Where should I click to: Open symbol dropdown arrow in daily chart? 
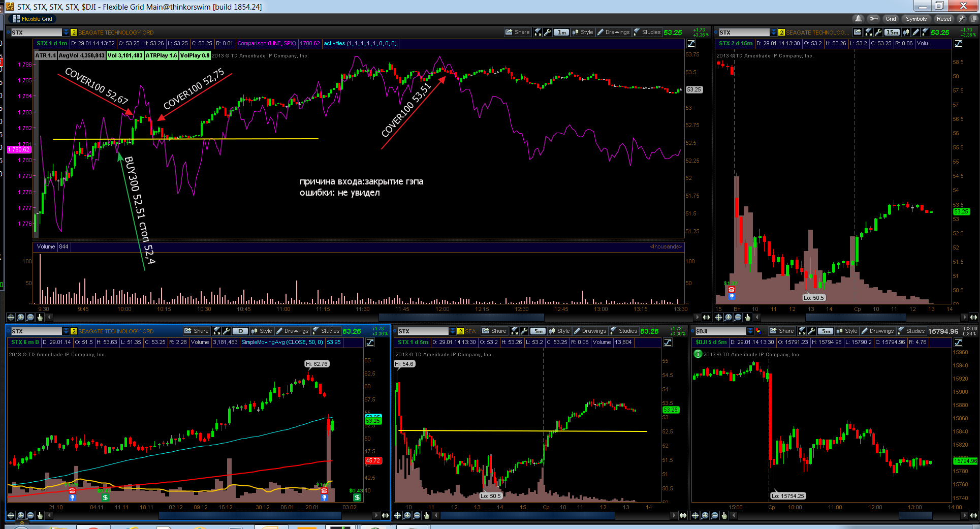66,331
